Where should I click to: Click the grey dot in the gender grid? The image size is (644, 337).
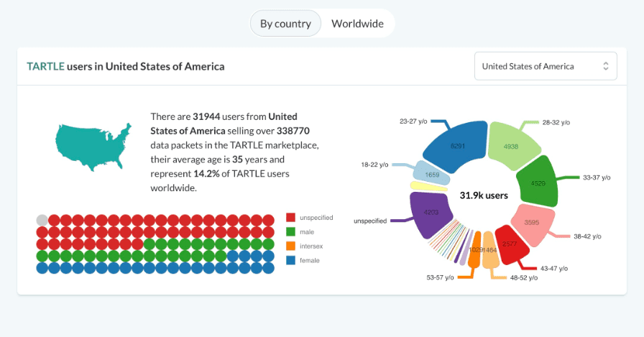42,220
